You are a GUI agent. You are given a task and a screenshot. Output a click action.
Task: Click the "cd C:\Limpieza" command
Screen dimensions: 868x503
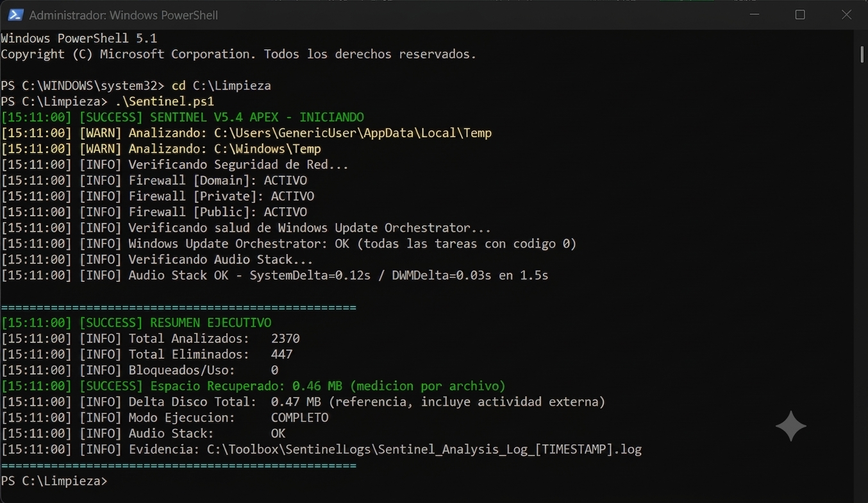click(221, 86)
